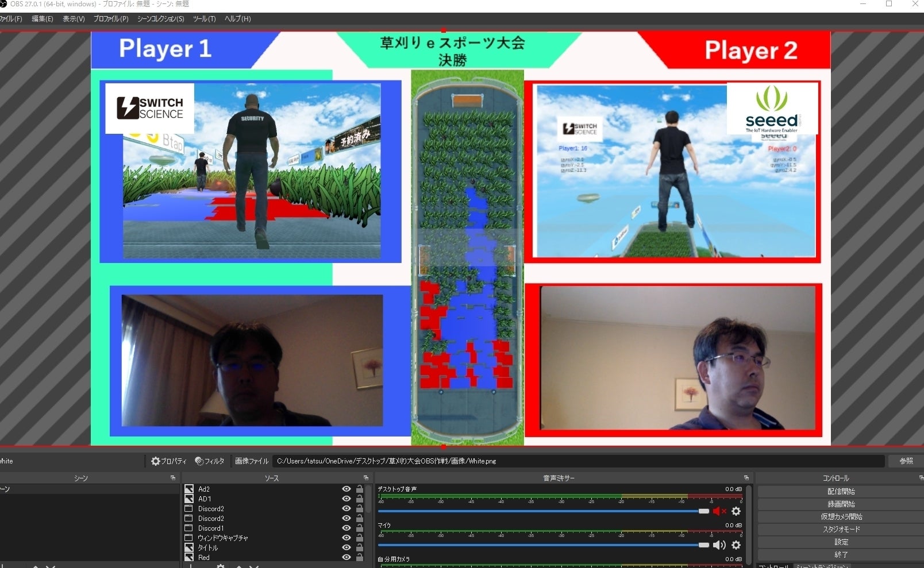Start the virtual camera with 仮想カメラ開始
This screenshot has height=568, width=924.
(841, 517)
